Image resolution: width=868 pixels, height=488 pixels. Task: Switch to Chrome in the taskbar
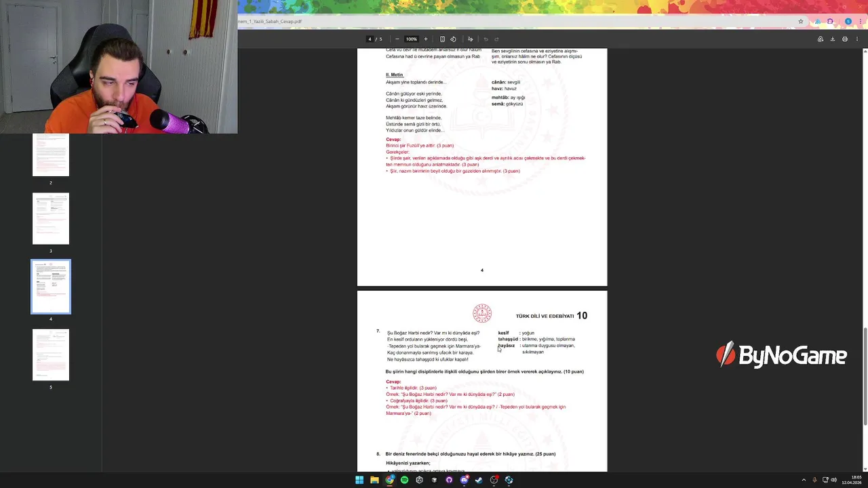tap(389, 480)
